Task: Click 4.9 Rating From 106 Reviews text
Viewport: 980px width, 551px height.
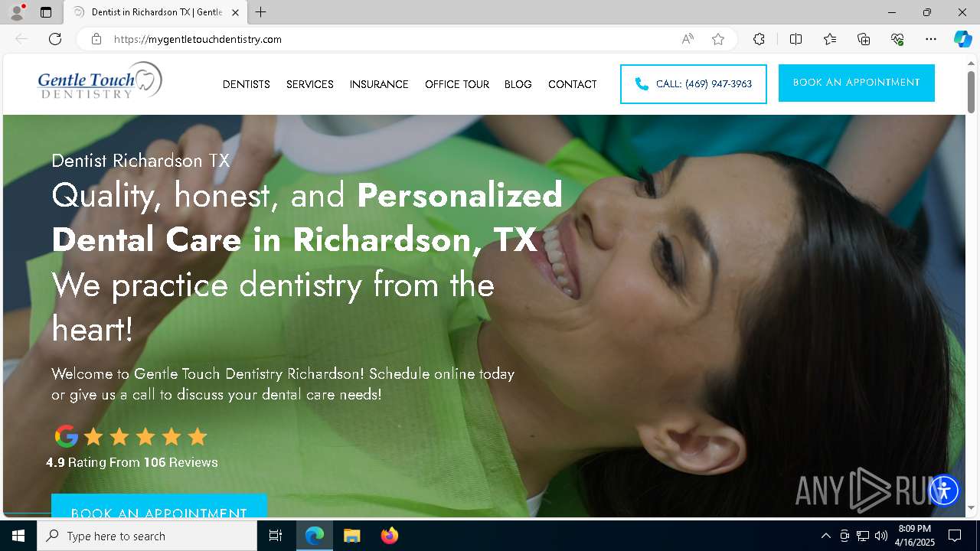Action: (x=132, y=462)
